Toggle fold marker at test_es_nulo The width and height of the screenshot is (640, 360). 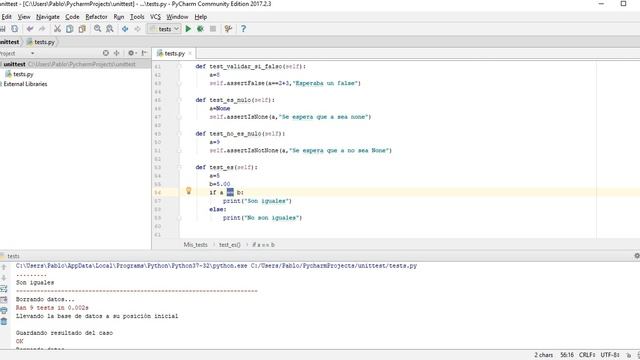[x=179, y=100]
